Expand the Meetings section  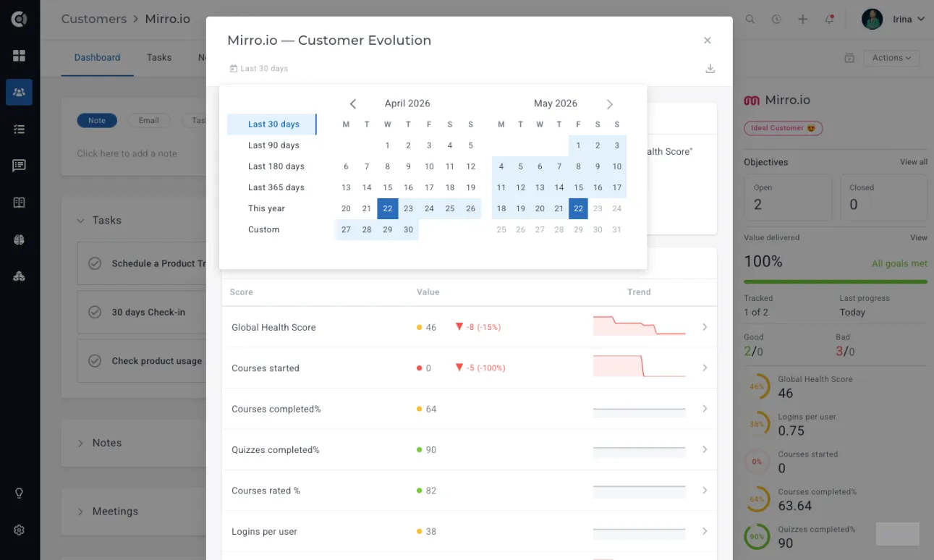tap(81, 512)
